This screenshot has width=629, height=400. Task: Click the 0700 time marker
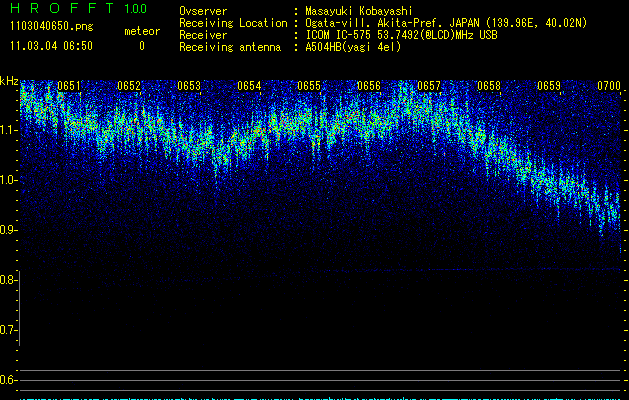coord(609,87)
